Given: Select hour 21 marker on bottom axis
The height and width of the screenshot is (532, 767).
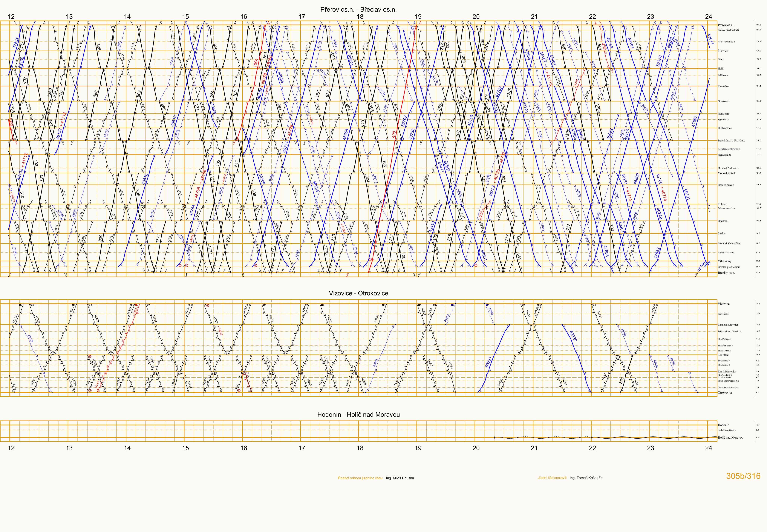Looking at the screenshot, I should coord(534,448).
